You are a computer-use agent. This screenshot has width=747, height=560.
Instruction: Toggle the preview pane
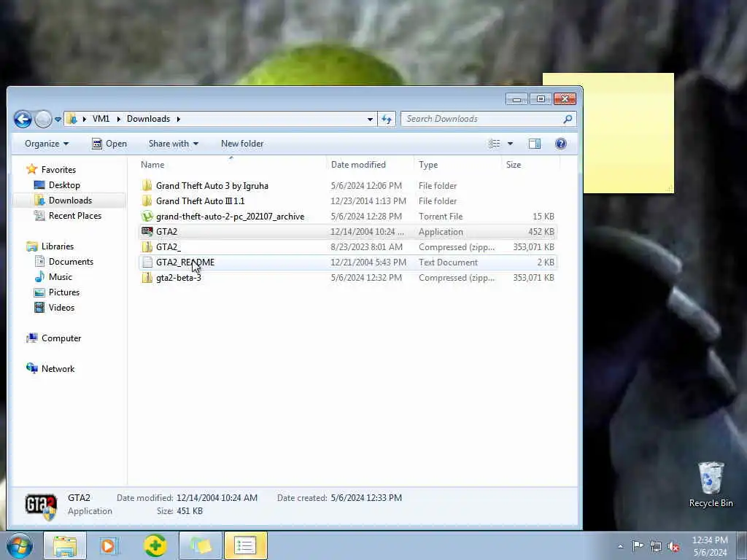tap(535, 144)
